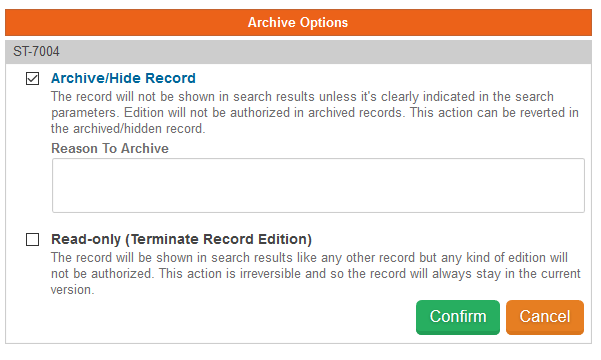
Task: Click the Archive/Hide Record label text
Action: (x=123, y=78)
